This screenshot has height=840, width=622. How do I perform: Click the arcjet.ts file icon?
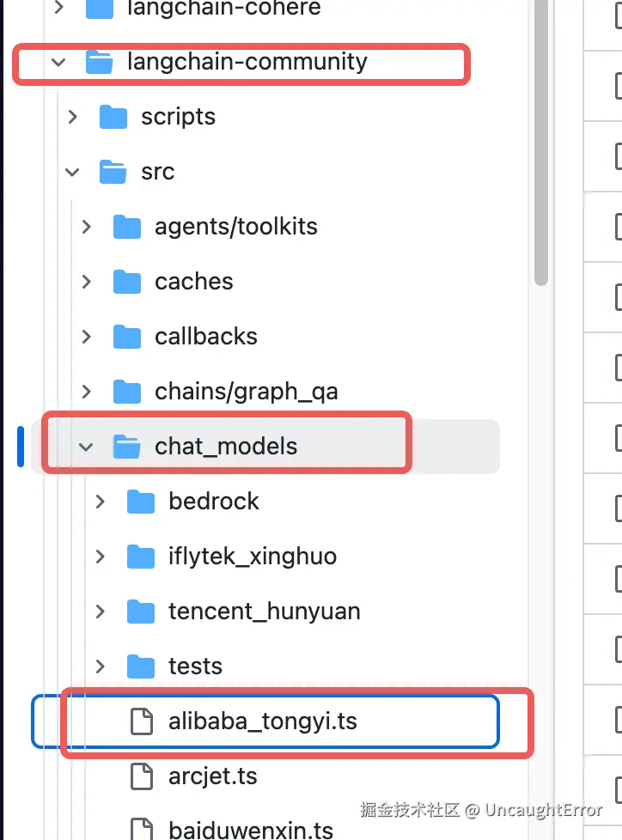pyautogui.click(x=141, y=776)
